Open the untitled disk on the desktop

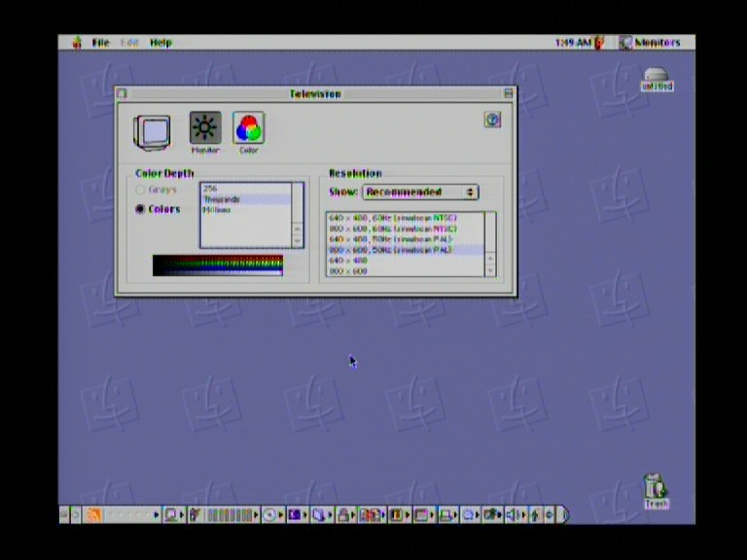tap(657, 80)
